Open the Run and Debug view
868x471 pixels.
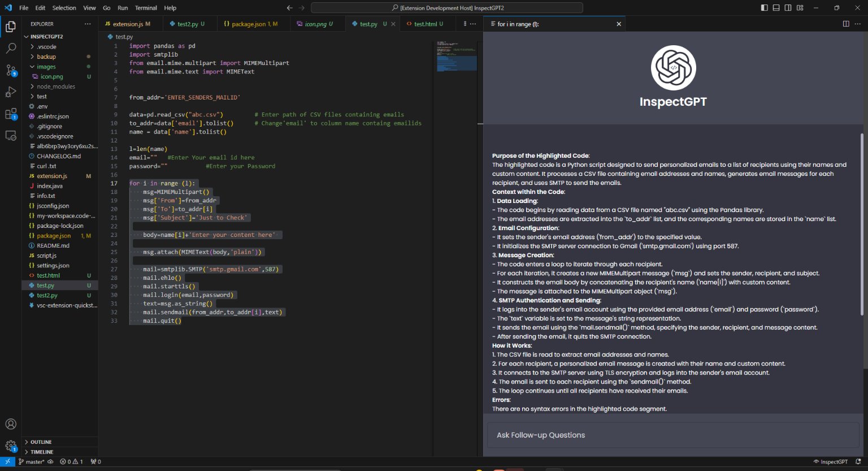coord(11,92)
